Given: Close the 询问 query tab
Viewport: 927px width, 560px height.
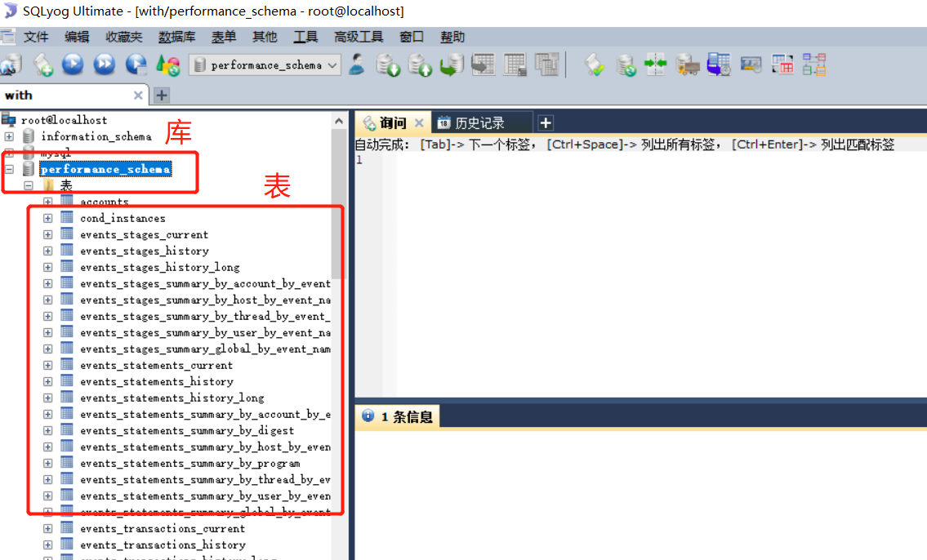Looking at the screenshot, I should click(419, 123).
